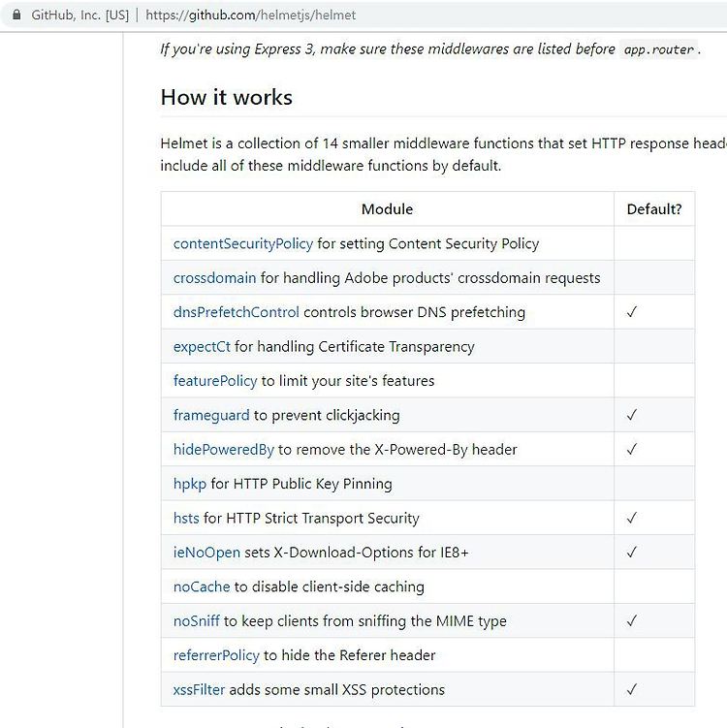The image size is (727, 728).
Task: Open the xssFilter module link
Action: click(199, 690)
